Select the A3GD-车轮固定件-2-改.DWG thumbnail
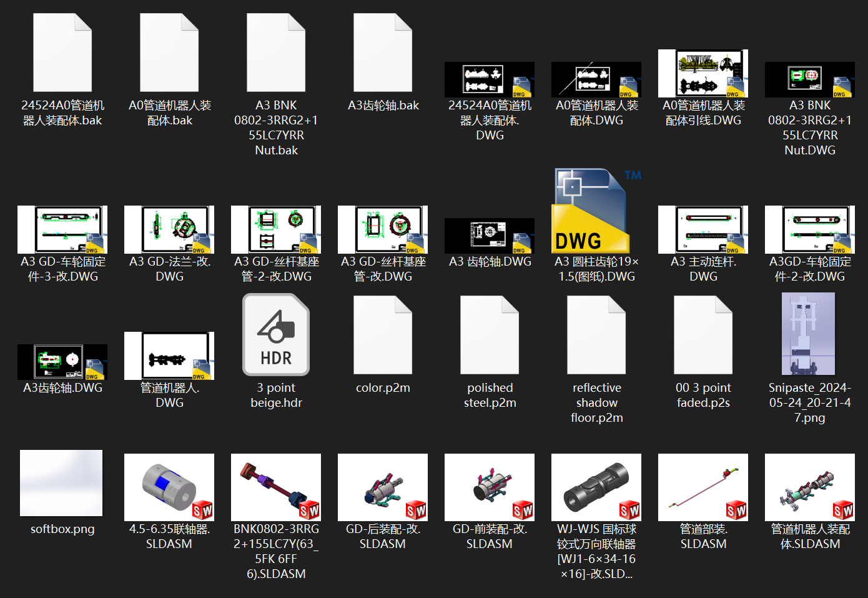The width and height of the screenshot is (868, 598). click(810, 229)
